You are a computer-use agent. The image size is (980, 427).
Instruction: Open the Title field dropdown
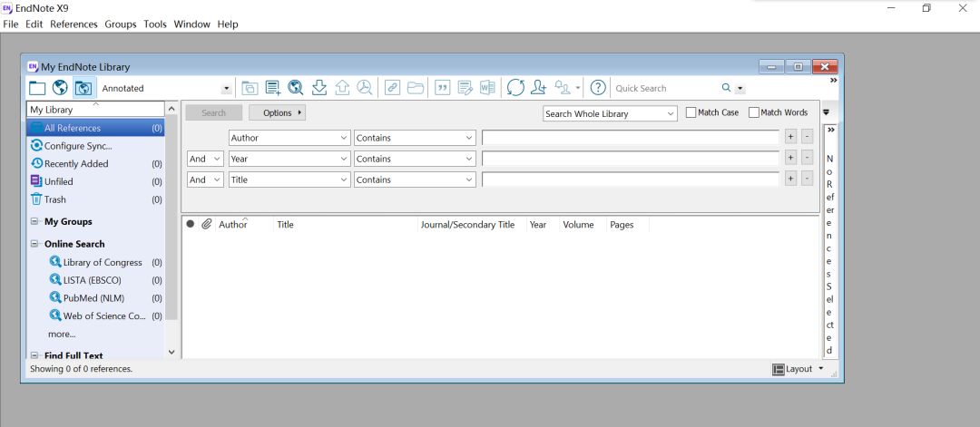[289, 180]
